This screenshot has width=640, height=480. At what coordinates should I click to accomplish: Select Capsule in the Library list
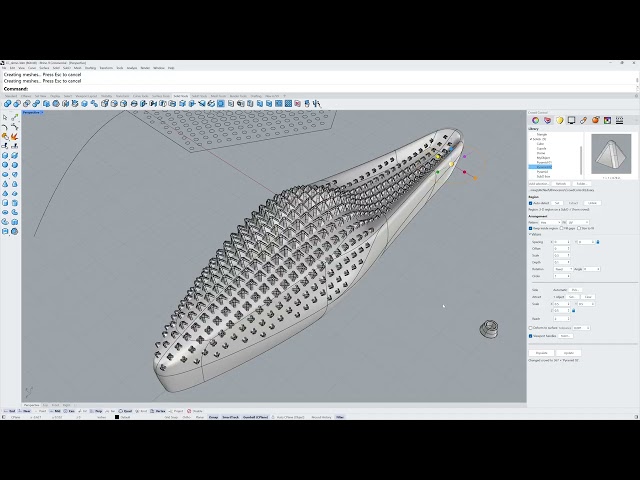click(x=541, y=149)
